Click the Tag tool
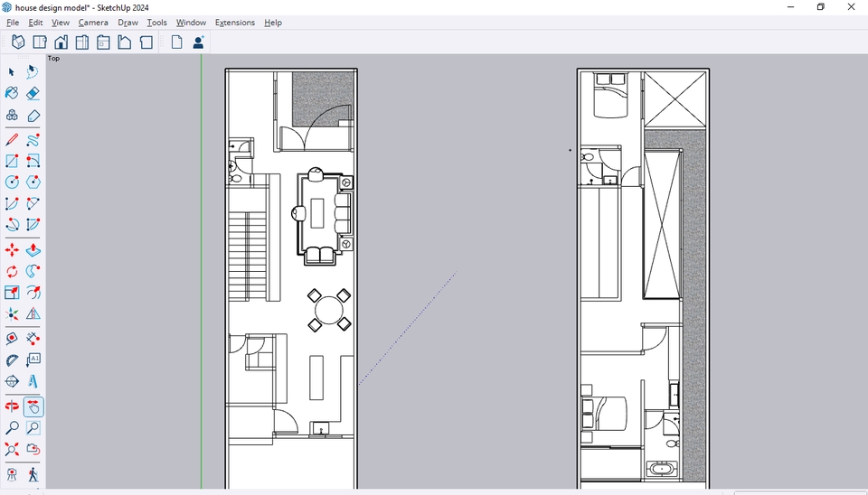This screenshot has height=495, width=868. pyautogui.click(x=33, y=115)
